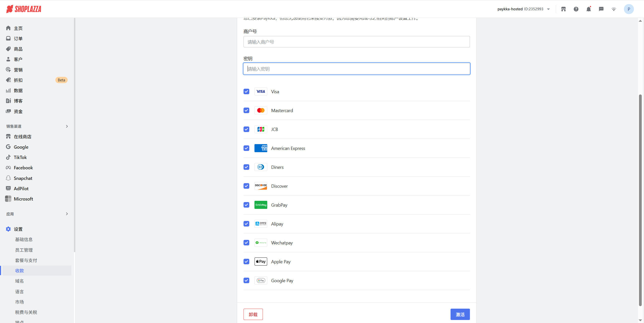Disable the Google Pay checkbox

click(246, 280)
